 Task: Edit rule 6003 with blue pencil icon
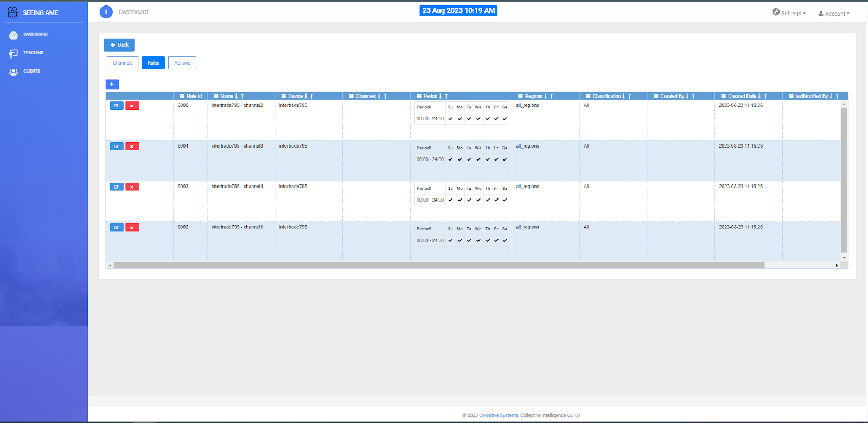pos(117,187)
